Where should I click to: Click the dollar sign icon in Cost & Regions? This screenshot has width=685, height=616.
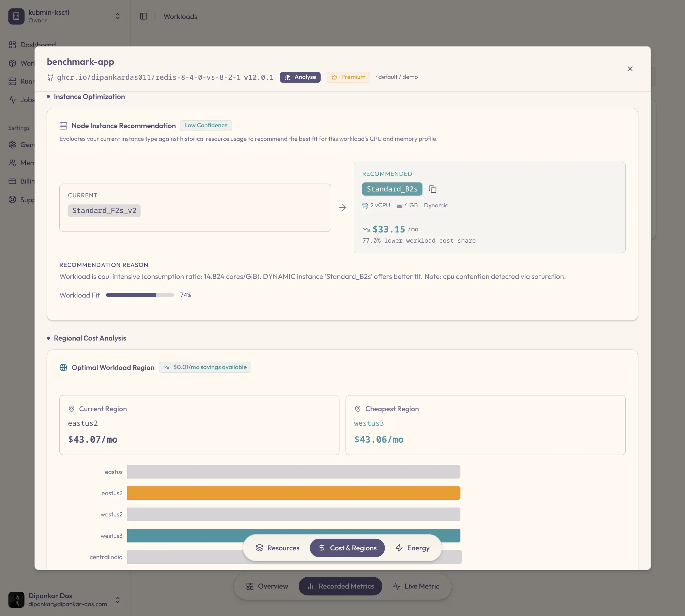tap(322, 548)
